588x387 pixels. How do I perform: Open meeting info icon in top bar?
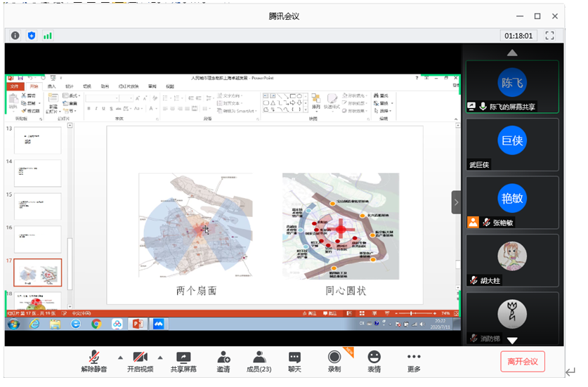15,35
